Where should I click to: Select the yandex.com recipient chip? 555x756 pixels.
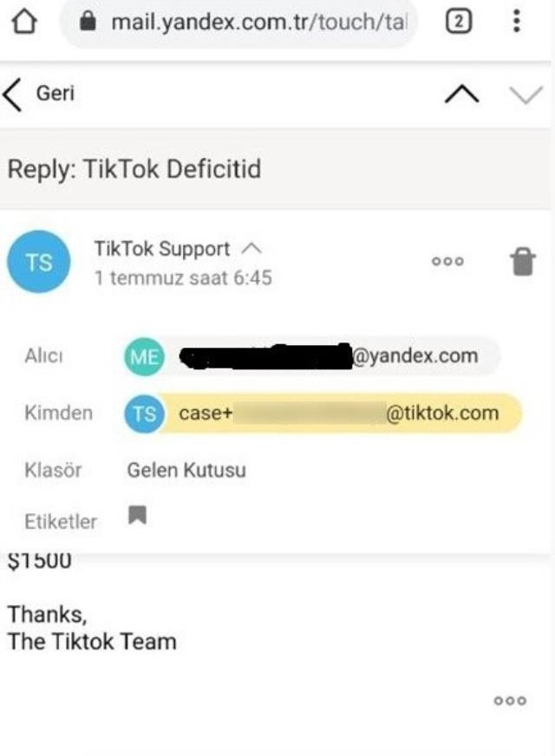point(312,355)
